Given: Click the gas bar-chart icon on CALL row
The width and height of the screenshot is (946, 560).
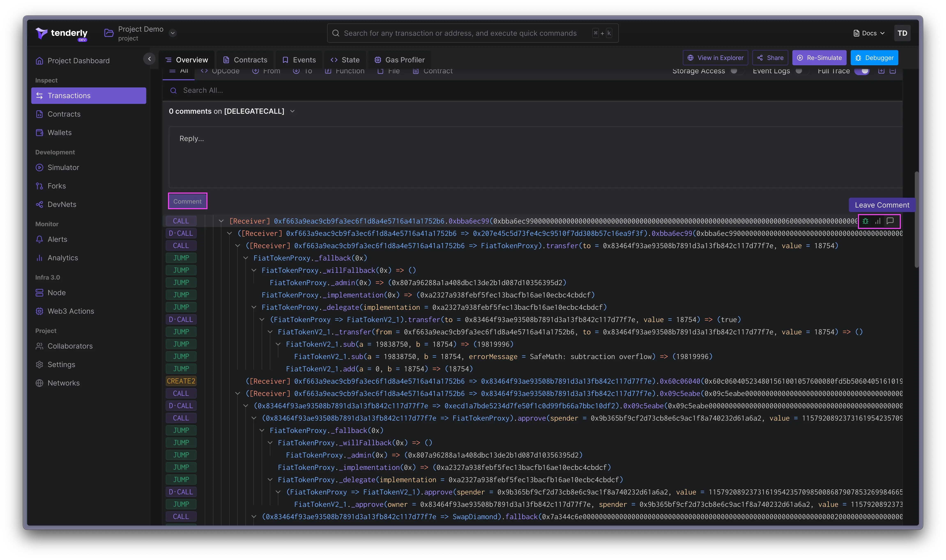Looking at the screenshot, I should coord(878,221).
